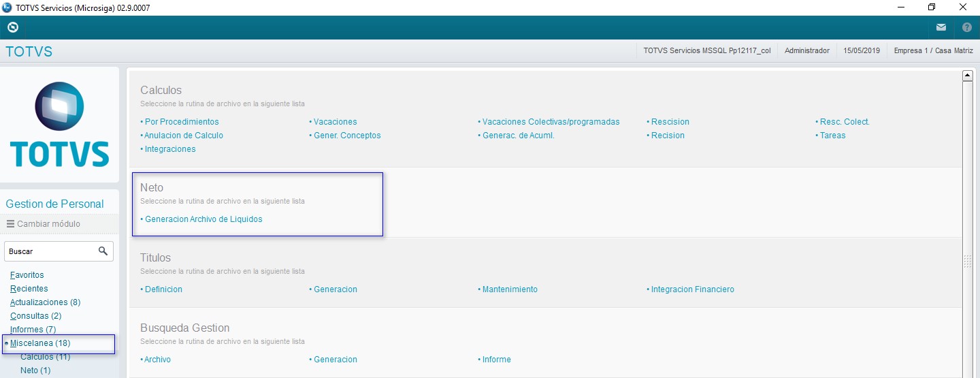Expand Actualizaciones (8) menu
This screenshot has height=378, width=980.
46,302
